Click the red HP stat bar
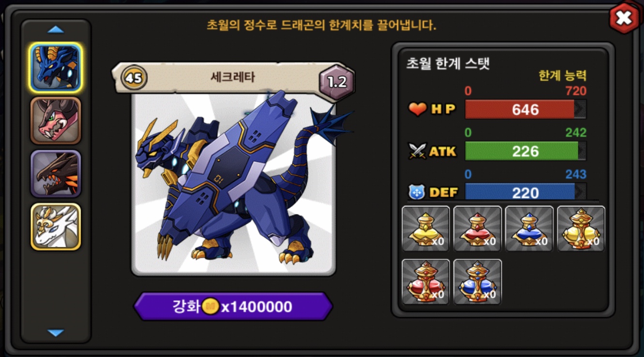The image size is (644, 357). pyautogui.click(x=525, y=109)
